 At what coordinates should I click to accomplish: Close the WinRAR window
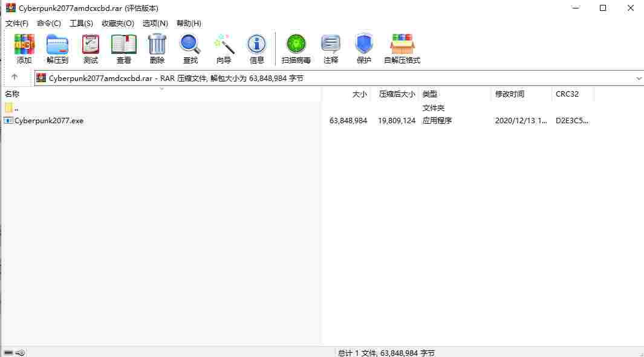[x=631, y=8]
